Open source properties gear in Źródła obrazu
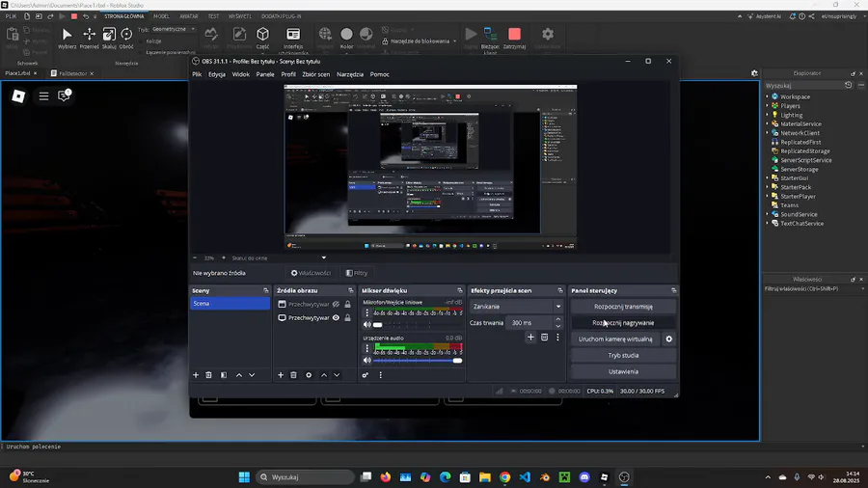The height and width of the screenshot is (488, 868). point(309,375)
